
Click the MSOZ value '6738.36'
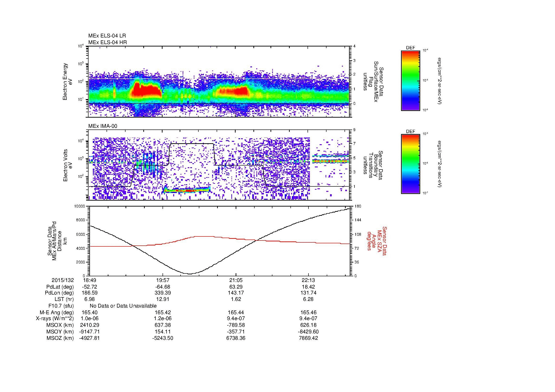(236, 338)
